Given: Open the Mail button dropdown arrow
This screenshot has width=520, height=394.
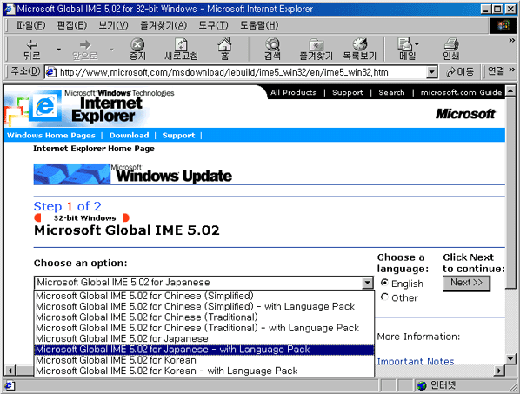Looking at the screenshot, I should coord(417,44).
